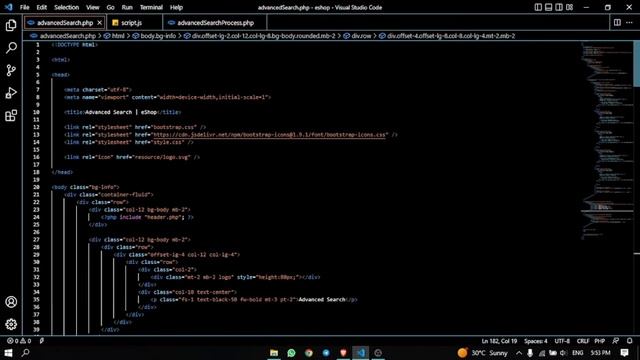Open the Help menu
Image resolution: width=640 pixels, height=360 pixels.
tap(176, 7)
